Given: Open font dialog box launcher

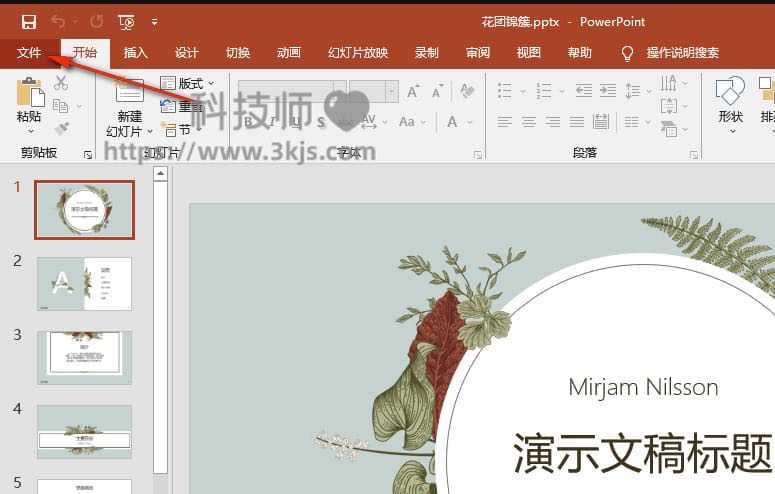Looking at the screenshot, I should coord(478,155).
